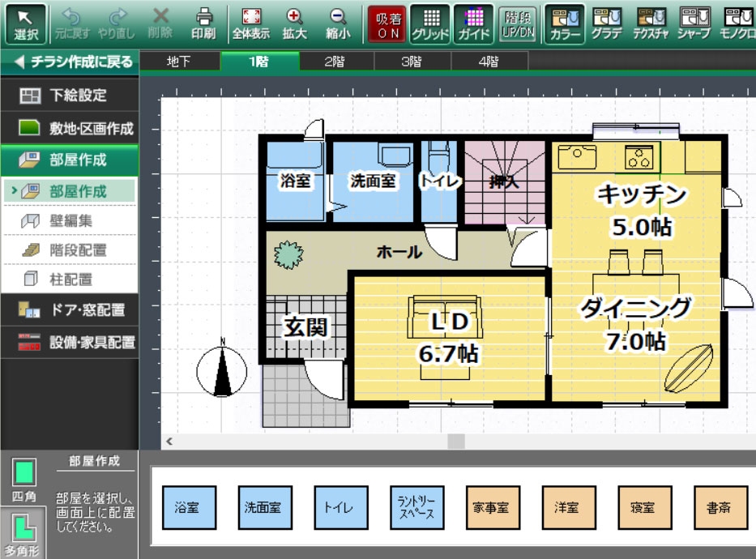Switch to the 2階 floor tab
This screenshot has width=756, height=559.
point(334,61)
